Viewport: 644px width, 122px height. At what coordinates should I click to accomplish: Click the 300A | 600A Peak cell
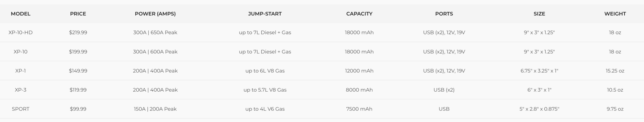[155, 52]
